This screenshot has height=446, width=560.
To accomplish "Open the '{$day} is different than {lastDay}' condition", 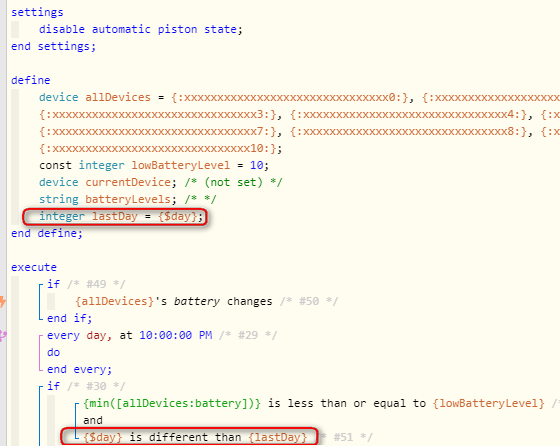I will point(195,437).
